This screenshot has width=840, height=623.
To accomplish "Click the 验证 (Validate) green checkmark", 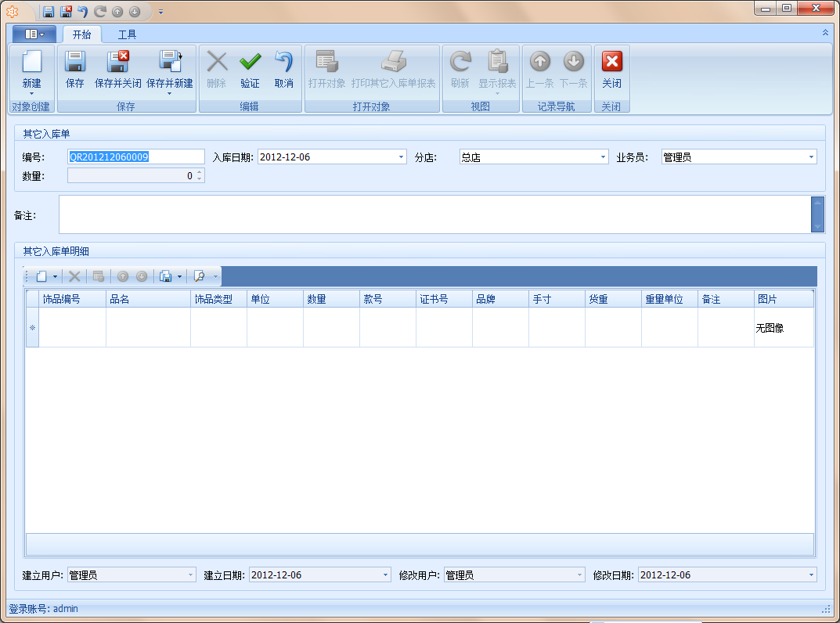I will pyautogui.click(x=251, y=62).
